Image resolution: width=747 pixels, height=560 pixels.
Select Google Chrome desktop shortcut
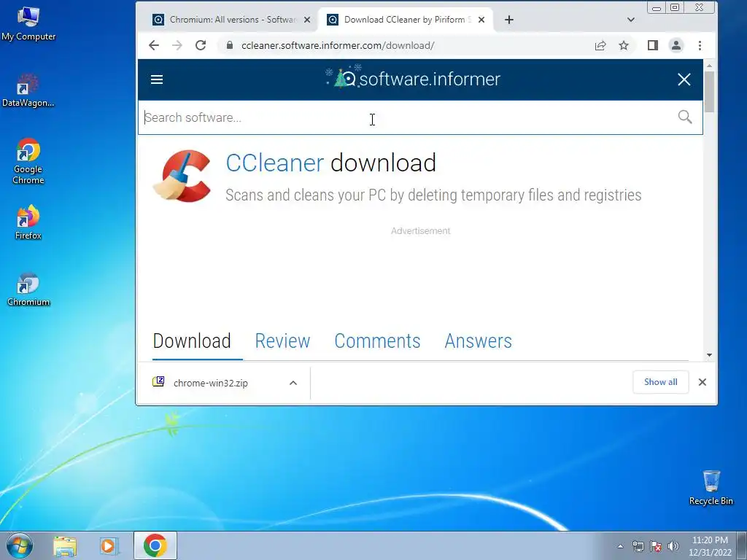coord(28,161)
